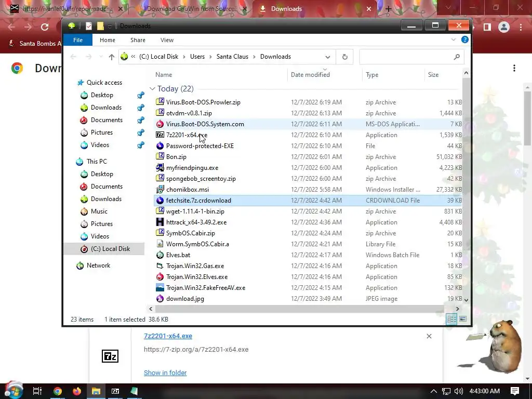This screenshot has height=399, width=532.
Task: Click the vertical scrollbar down arrow in file list
Action: (x=466, y=300)
